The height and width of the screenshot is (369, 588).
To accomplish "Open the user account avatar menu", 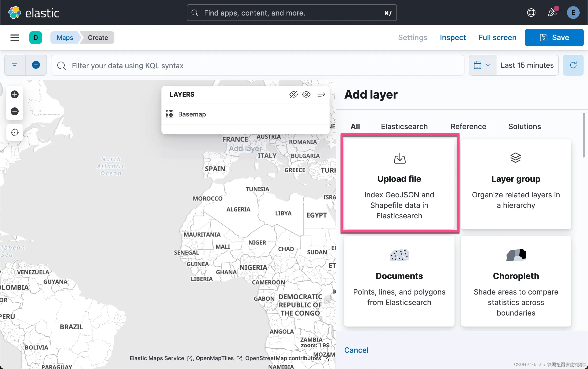I will click(x=573, y=13).
